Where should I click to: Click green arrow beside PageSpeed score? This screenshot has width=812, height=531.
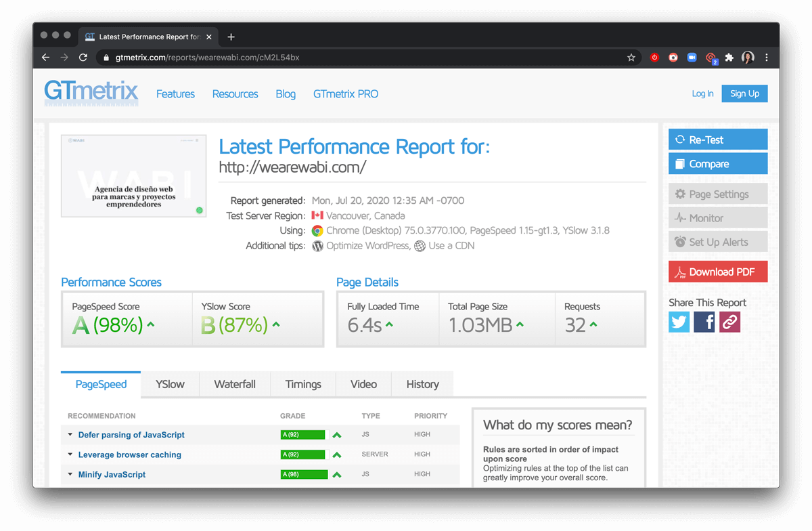[151, 325]
